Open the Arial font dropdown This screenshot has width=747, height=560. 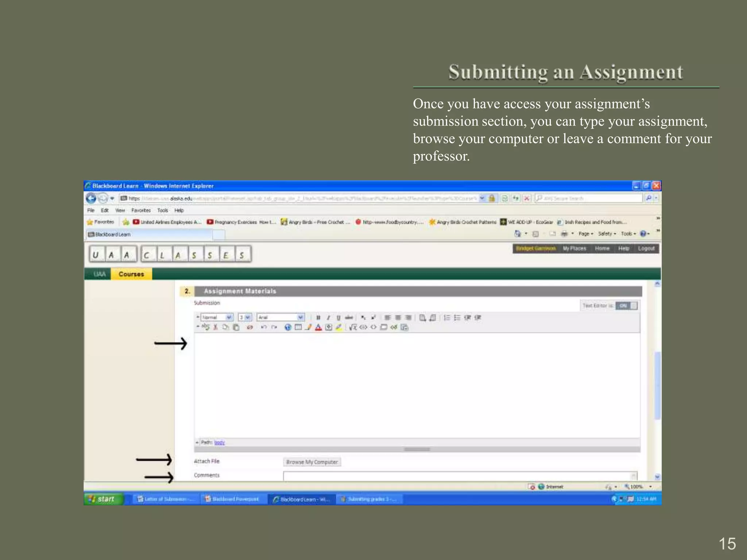[x=280, y=317]
